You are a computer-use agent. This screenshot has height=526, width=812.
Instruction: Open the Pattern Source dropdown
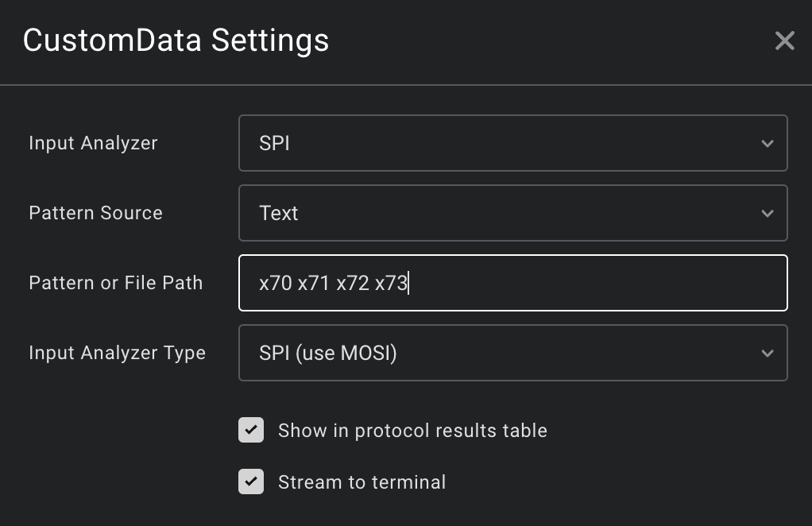point(512,213)
